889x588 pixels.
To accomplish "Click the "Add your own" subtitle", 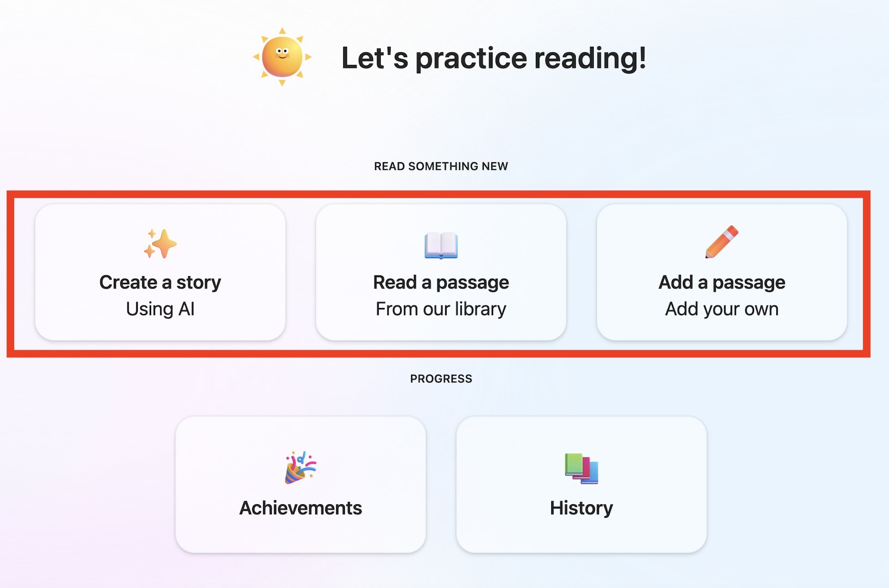I will 722,309.
